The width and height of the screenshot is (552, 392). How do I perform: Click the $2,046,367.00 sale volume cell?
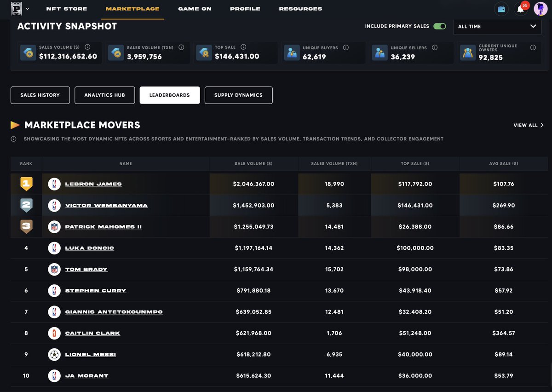coord(253,184)
